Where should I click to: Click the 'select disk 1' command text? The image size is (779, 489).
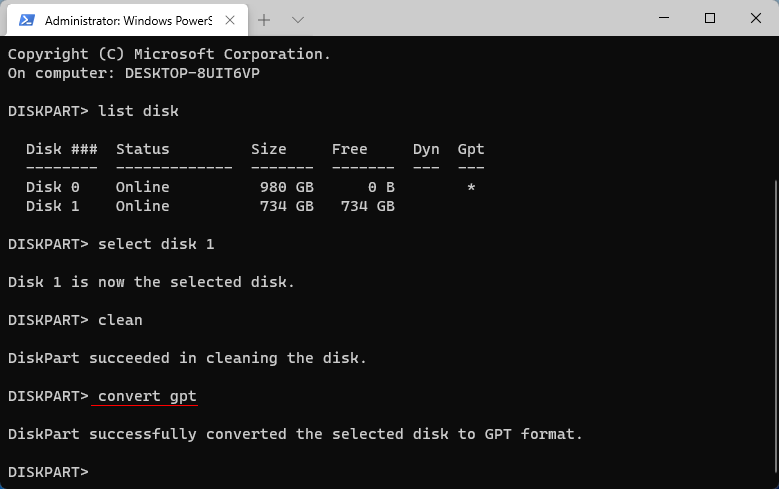[156, 244]
